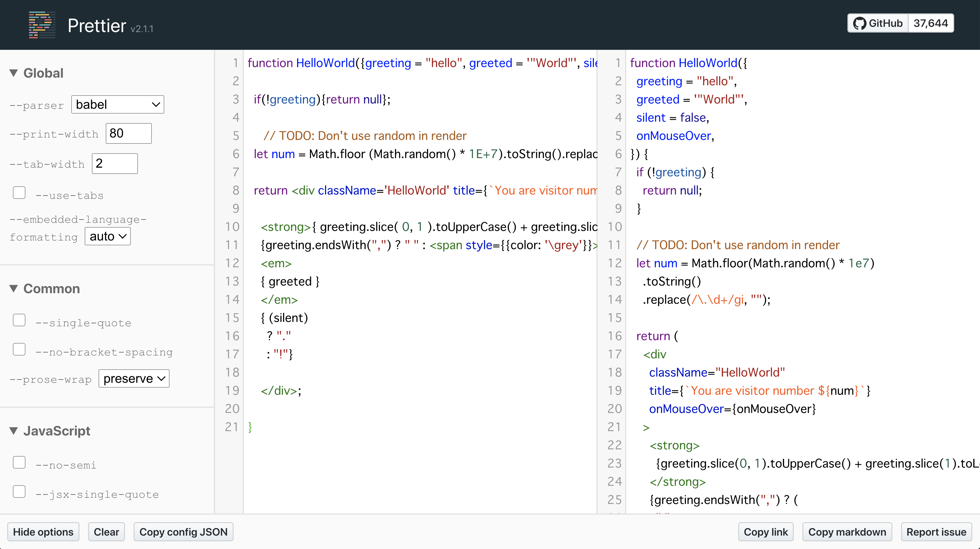This screenshot has width=980, height=549.
Task: Collapse the JavaScript options section
Action: pos(50,431)
